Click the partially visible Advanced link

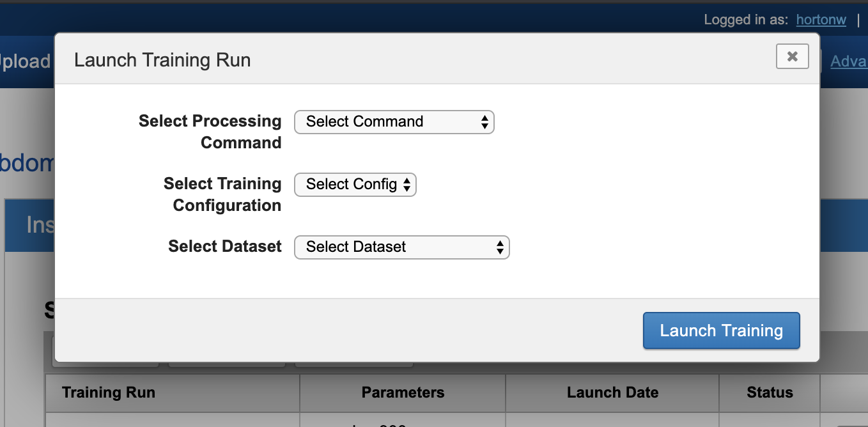pos(848,61)
